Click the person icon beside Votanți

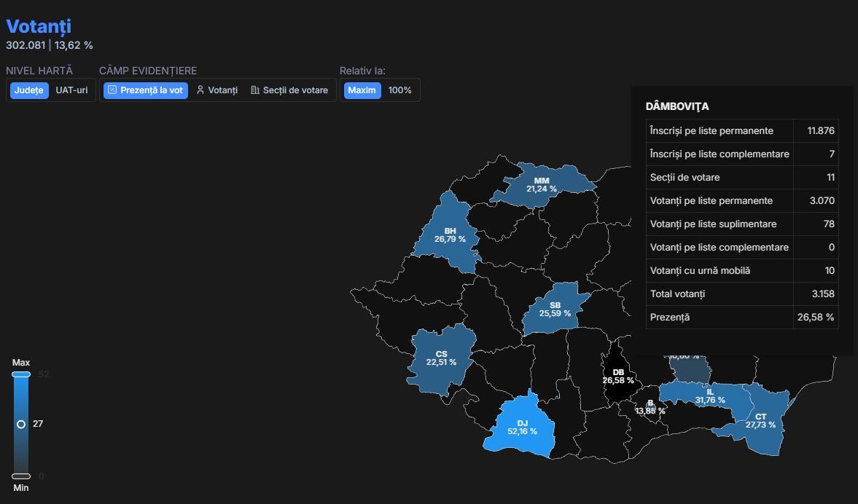[200, 90]
